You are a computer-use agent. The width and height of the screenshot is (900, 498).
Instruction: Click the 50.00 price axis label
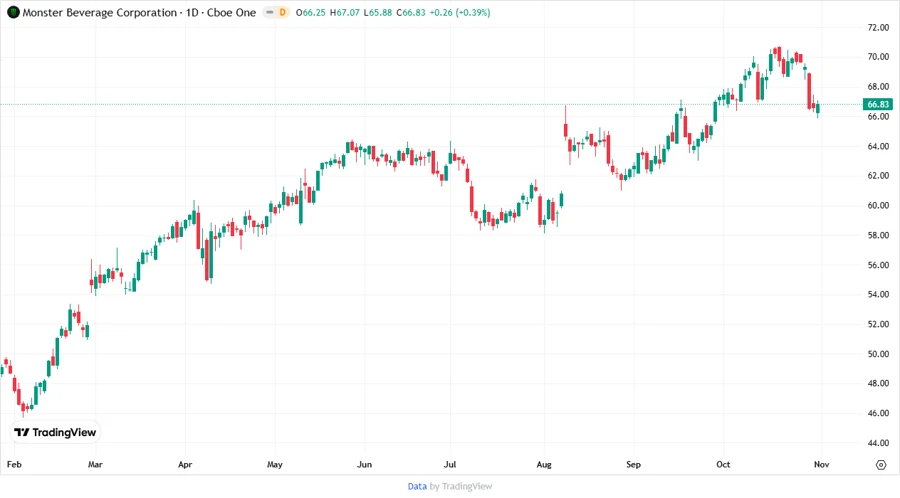pos(878,354)
